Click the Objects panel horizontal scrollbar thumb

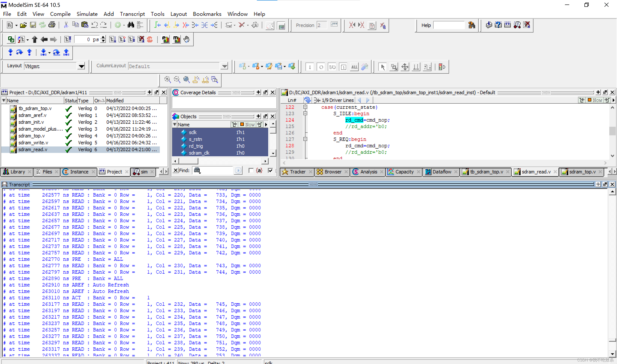click(189, 161)
